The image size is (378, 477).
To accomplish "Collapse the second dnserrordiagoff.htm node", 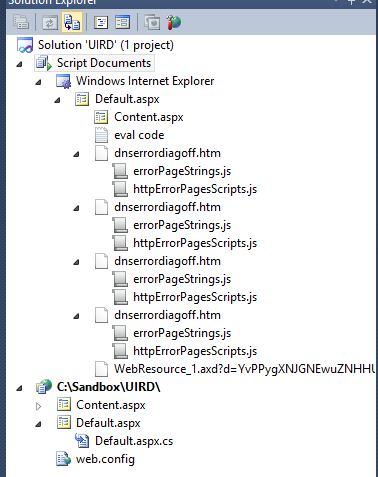I will pos(77,208).
